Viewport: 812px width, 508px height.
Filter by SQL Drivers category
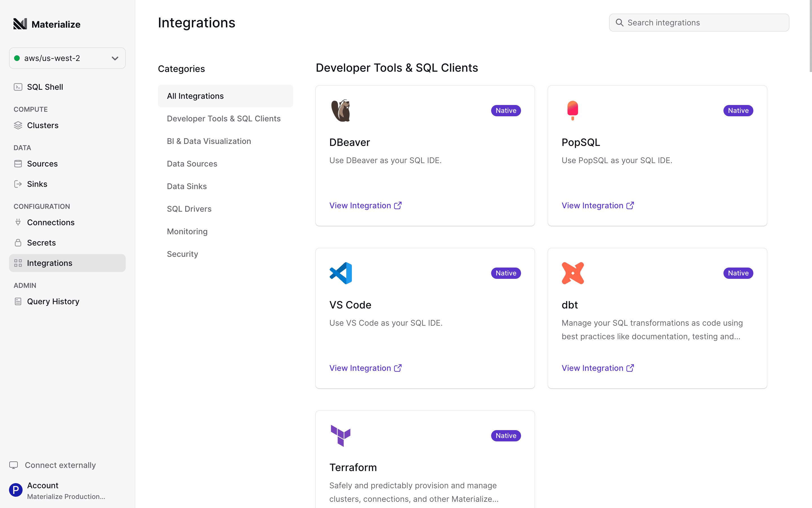point(226,209)
